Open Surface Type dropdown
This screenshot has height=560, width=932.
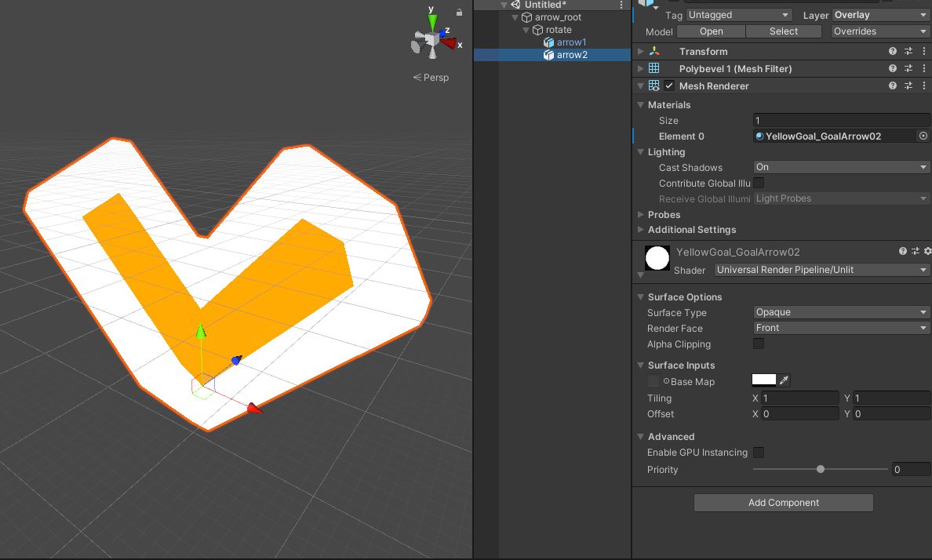pyautogui.click(x=841, y=312)
